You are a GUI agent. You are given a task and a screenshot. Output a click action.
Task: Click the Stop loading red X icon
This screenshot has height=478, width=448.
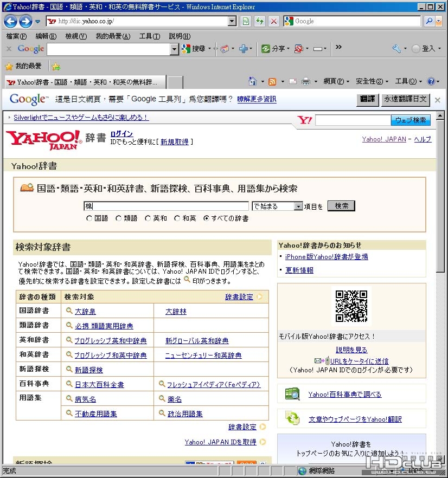(274, 21)
